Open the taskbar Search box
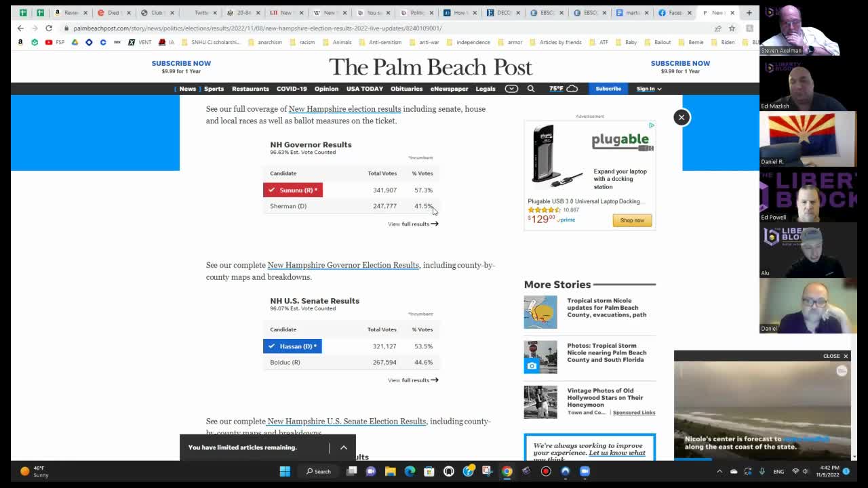This screenshot has width=868, height=488. (319, 471)
